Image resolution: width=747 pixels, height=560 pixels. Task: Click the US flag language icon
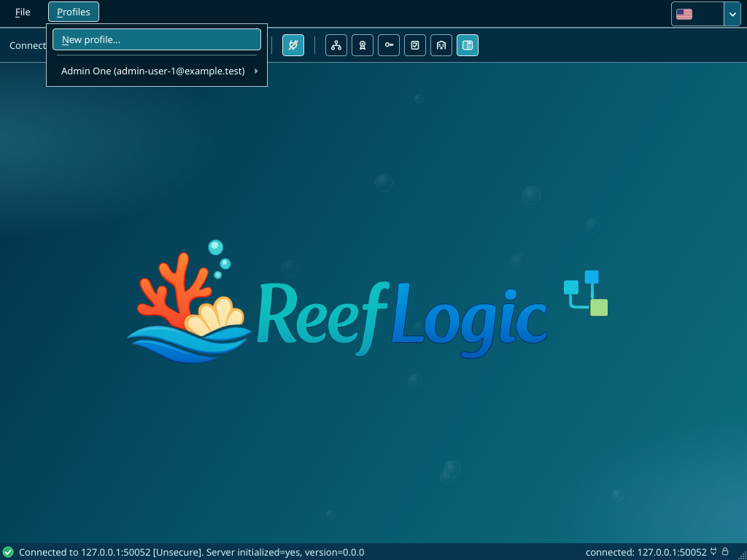[684, 15]
